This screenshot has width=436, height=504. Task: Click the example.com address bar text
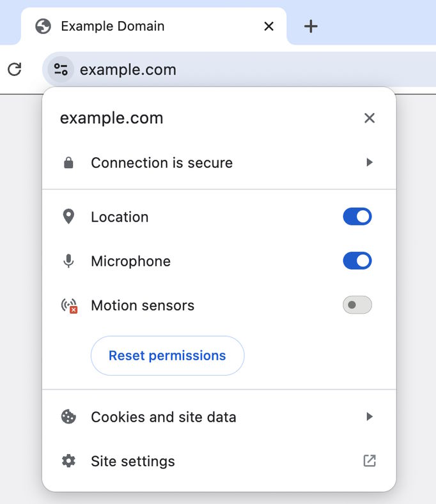[128, 70]
